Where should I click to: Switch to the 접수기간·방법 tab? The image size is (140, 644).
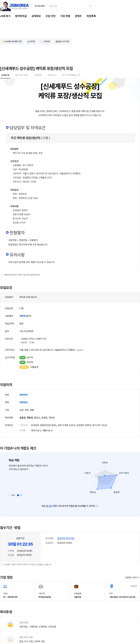click(x=21, y=75)
